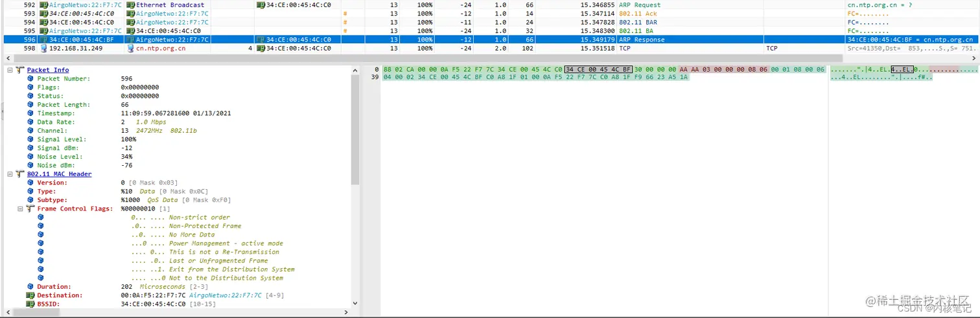Click the # flag marker in packet 595 row
This screenshot has width=980, height=318.
click(345, 30)
